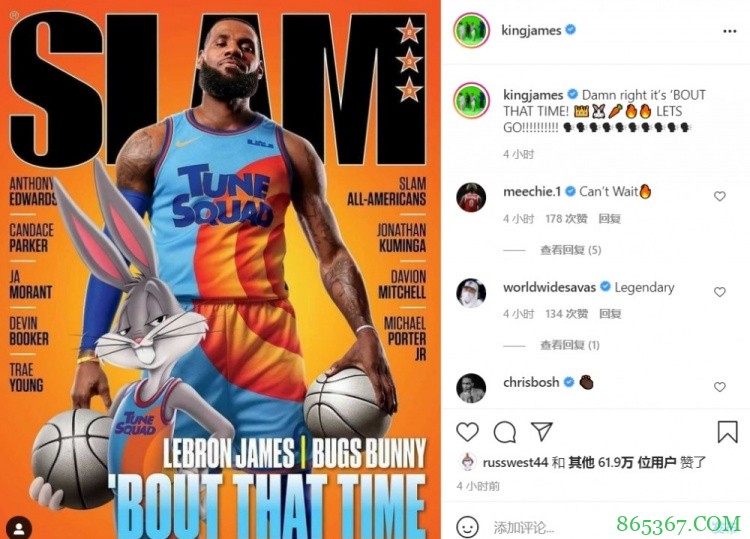Show tagged people icon on photo
Screen dimensions: 750x539
click(19, 528)
